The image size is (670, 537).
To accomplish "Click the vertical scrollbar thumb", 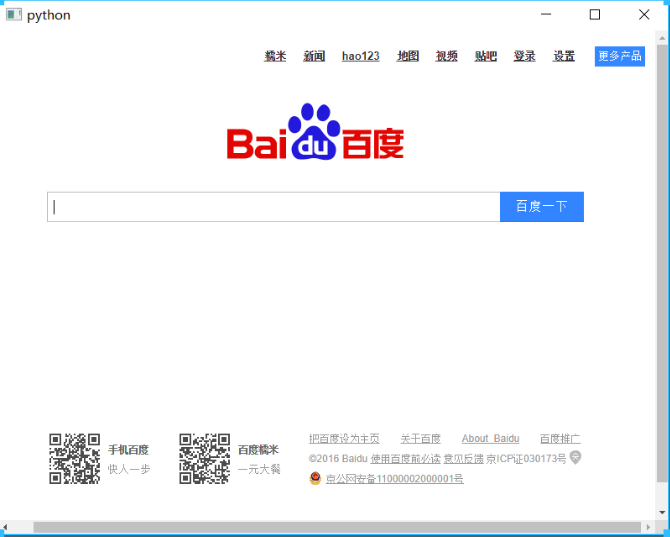I will 662,263.
